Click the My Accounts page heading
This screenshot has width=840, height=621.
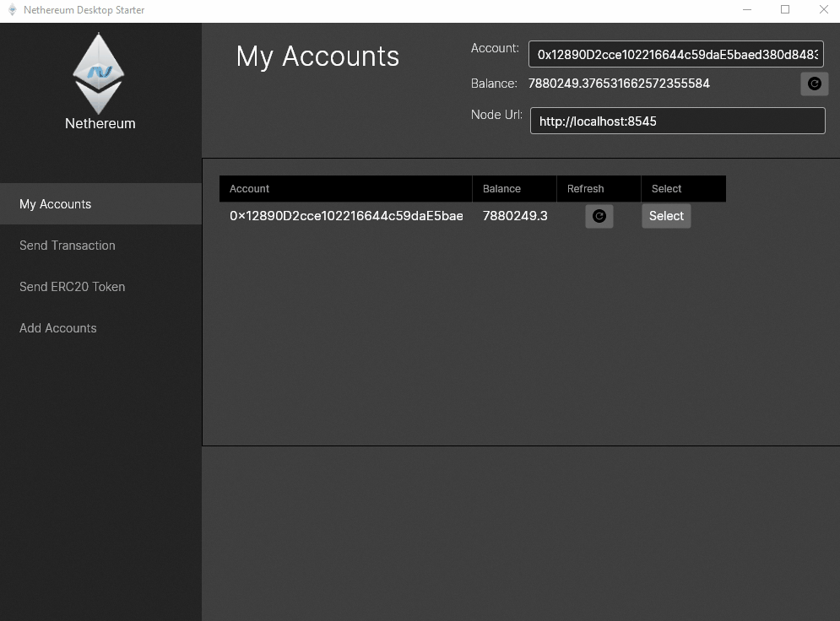pos(317,57)
